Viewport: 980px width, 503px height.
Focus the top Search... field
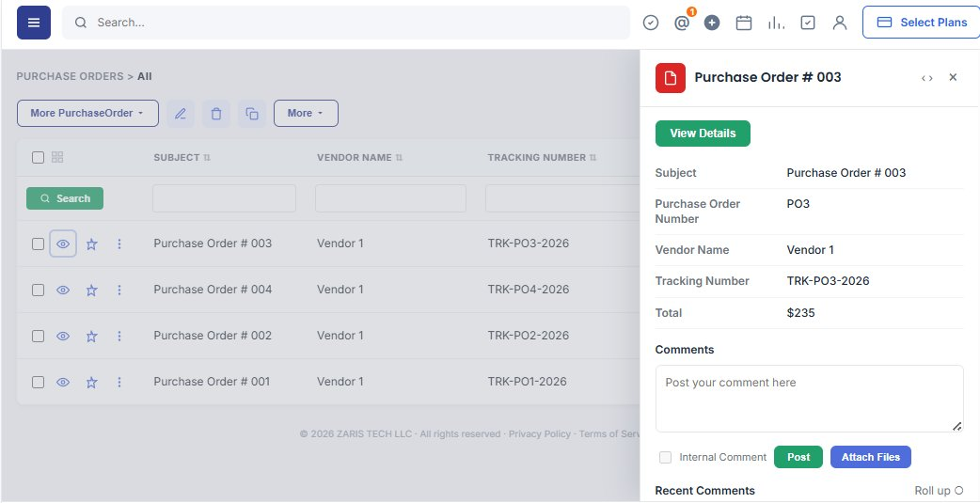click(x=346, y=23)
